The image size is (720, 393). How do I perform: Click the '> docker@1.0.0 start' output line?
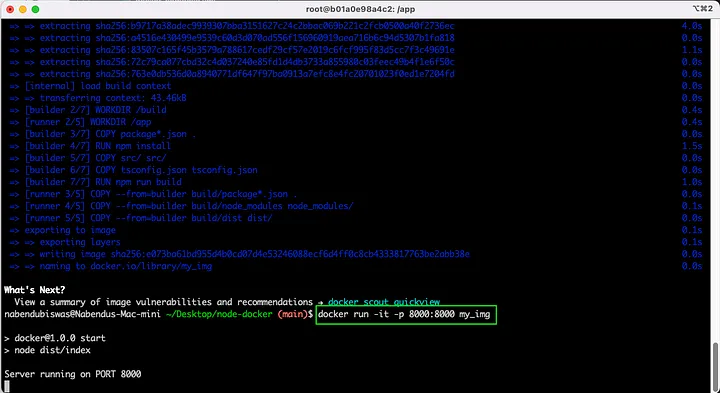pyautogui.click(x=55, y=338)
